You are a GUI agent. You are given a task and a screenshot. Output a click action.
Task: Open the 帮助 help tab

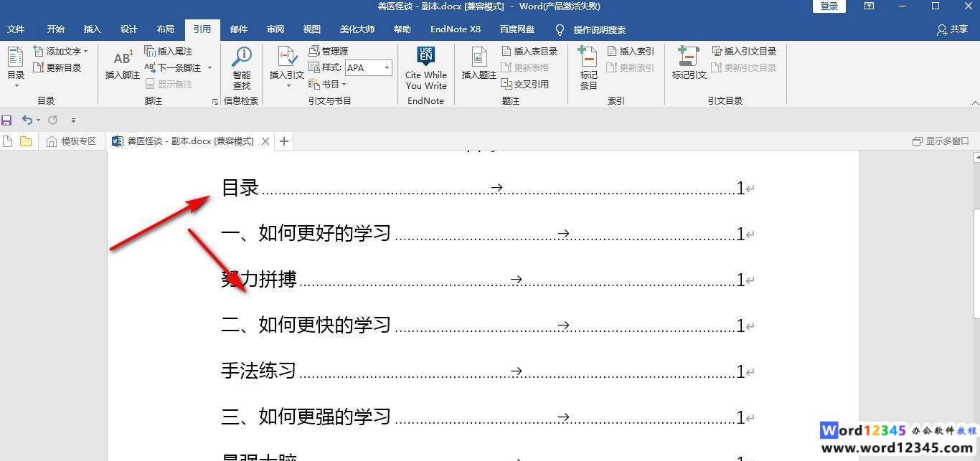click(x=402, y=29)
